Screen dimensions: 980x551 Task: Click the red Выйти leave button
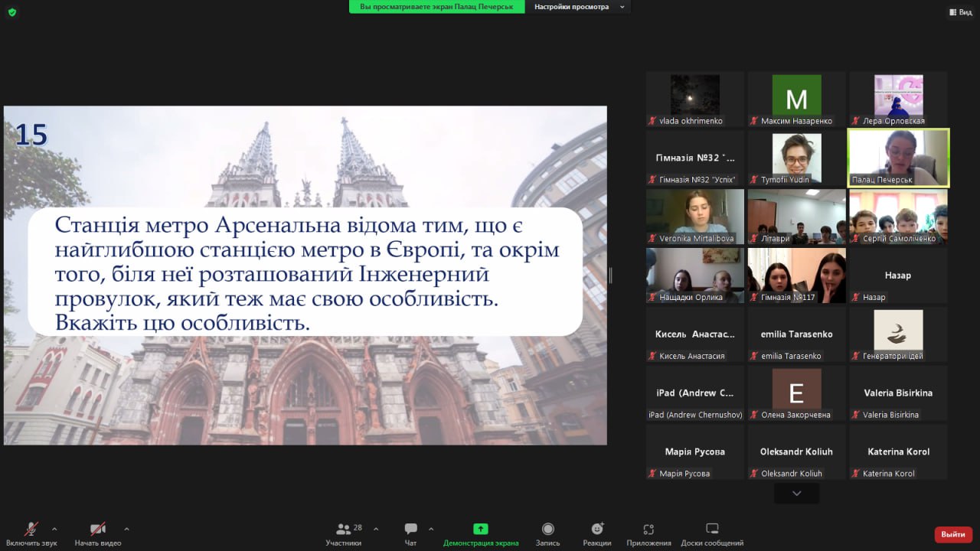coord(953,534)
